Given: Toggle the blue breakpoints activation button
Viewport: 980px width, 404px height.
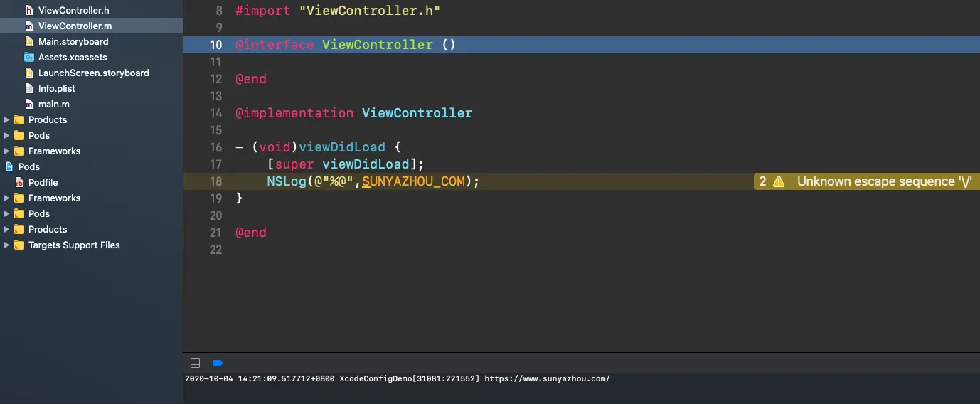Looking at the screenshot, I should tap(218, 363).
